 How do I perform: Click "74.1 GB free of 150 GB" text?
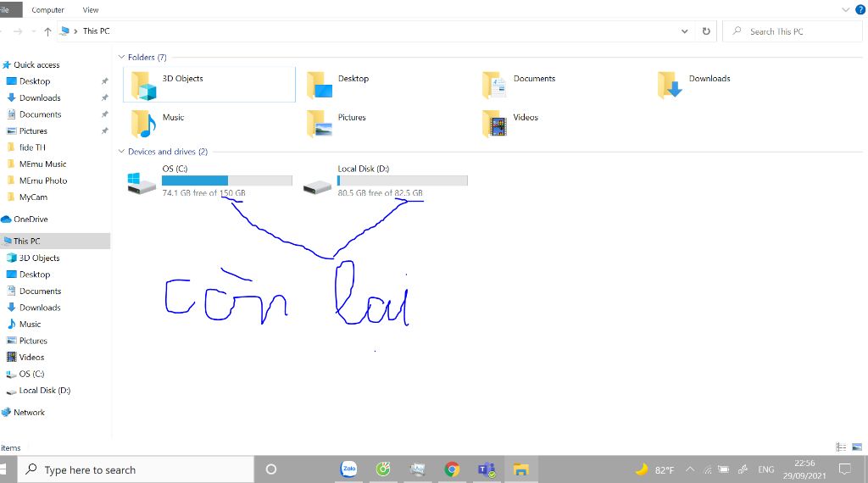pyautogui.click(x=203, y=193)
